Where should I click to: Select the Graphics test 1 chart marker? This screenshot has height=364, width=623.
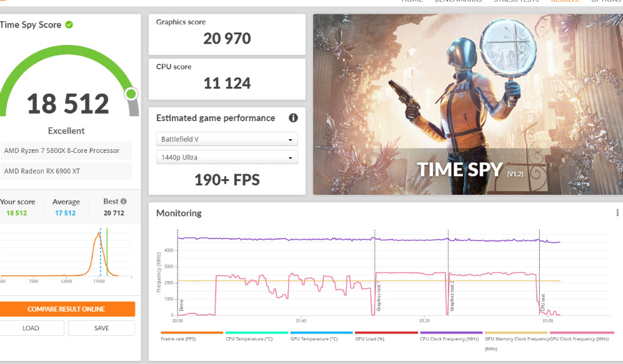[x=379, y=297]
